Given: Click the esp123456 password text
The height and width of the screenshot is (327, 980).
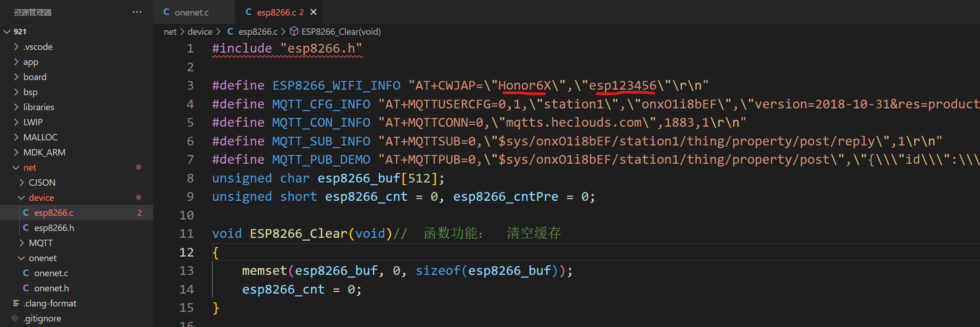Looking at the screenshot, I should pyautogui.click(x=623, y=86).
